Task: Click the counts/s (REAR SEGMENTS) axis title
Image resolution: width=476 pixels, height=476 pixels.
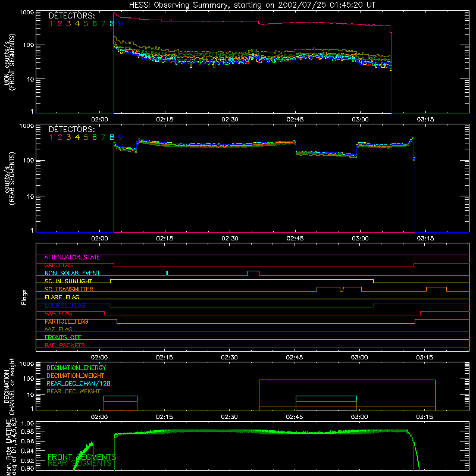Action: pos(10,178)
